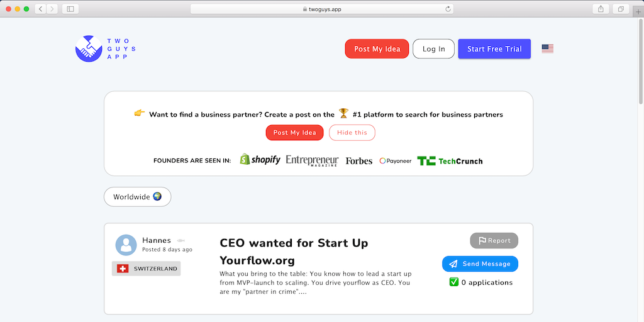This screenshot has width=644, height=322.
Task: Click the TechCrunch logo
Action: pyautogui.click(x=450, y=160)
